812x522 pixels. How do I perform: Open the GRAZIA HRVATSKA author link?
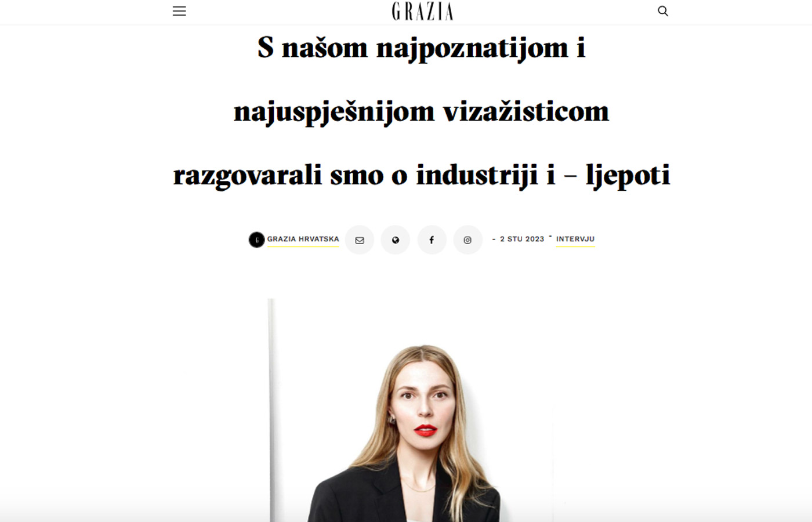click(x=303, y=239)
